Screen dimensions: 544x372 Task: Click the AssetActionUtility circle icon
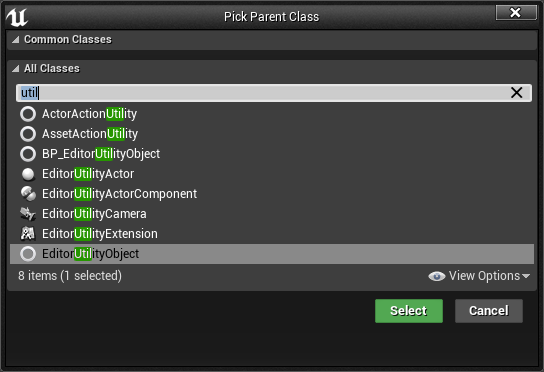coord(28,134)
